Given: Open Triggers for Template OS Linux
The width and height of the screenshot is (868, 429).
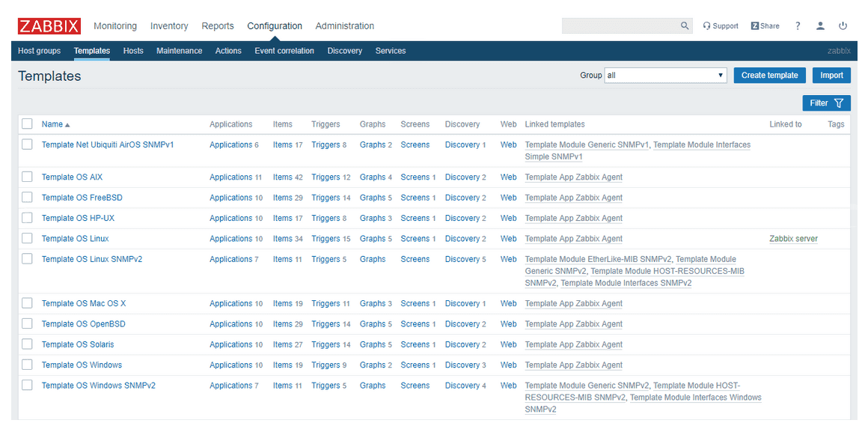Looking at the screenshot, I should click(325, 239).
